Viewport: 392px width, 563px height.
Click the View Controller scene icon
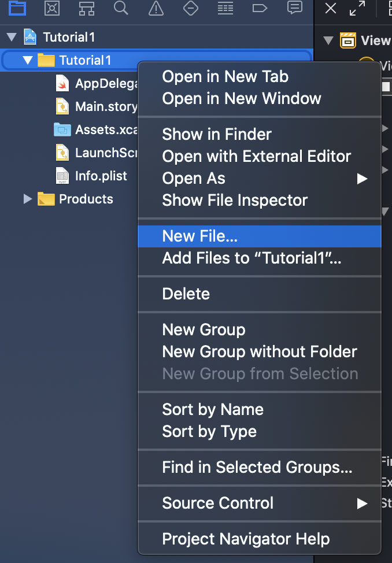tap(348, 40)
